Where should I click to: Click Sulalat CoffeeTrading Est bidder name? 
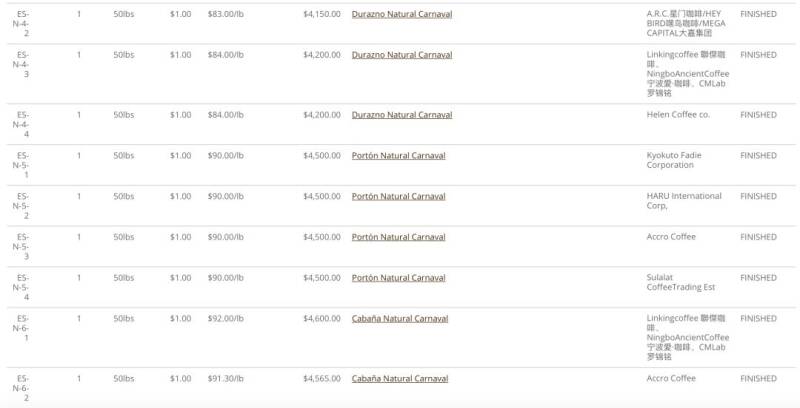click(681, 283)
